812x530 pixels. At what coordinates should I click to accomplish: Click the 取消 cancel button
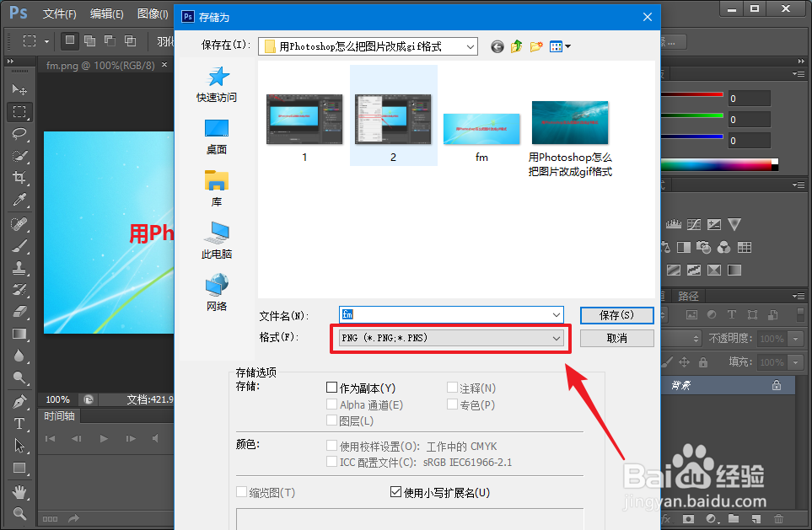click(616, 339)
